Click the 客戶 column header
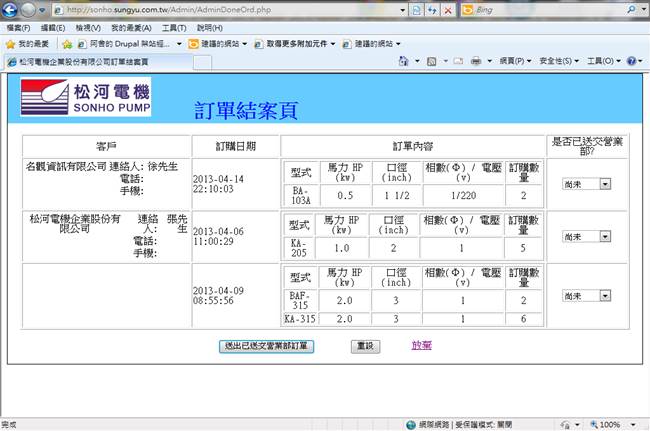The image size is (650, 431). click(106, 146)
